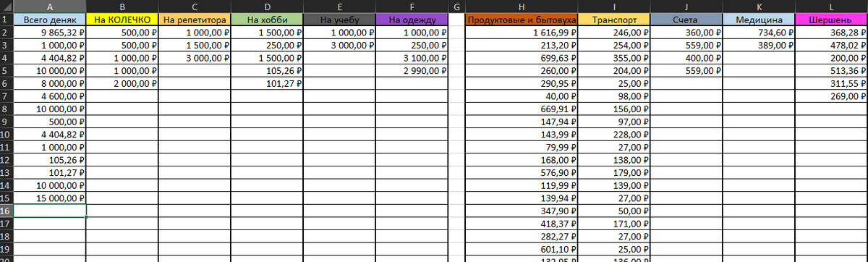Select cell with 105,26 ₽ in column D
Viewport: 868px width, 262px height.
267,72
